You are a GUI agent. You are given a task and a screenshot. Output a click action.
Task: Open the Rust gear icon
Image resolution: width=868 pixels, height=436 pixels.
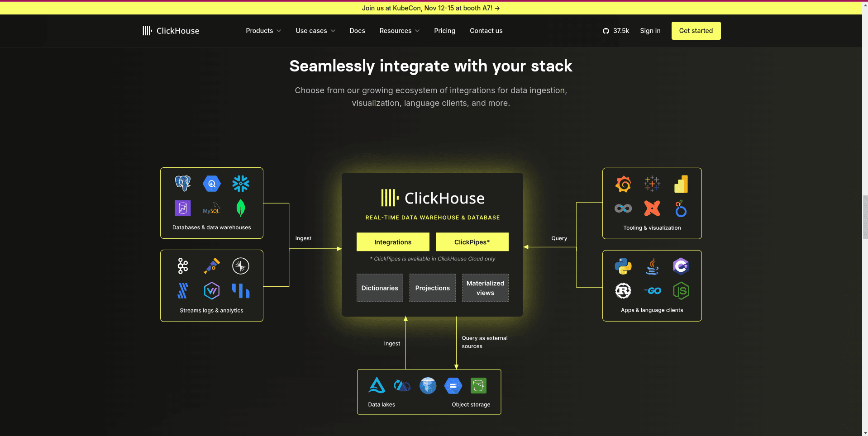point(623,291)
